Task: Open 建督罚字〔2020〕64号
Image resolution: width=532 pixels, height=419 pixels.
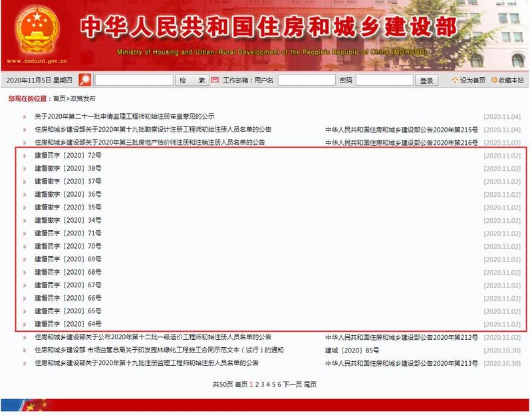Action: (x=68, y=324)
